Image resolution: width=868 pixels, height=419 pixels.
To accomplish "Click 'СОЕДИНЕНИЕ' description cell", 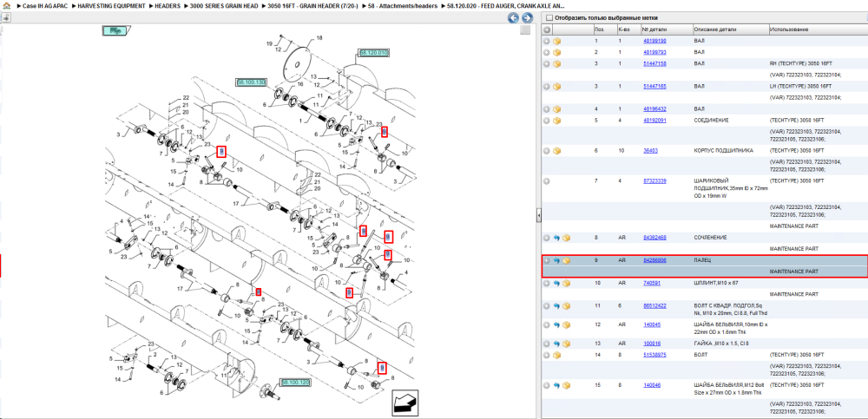I will tap(712, 120).
